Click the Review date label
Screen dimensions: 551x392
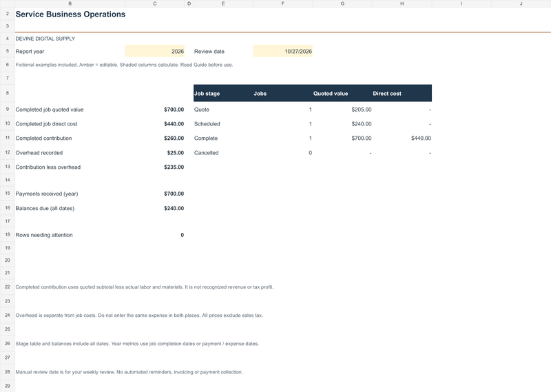point(209,52)
